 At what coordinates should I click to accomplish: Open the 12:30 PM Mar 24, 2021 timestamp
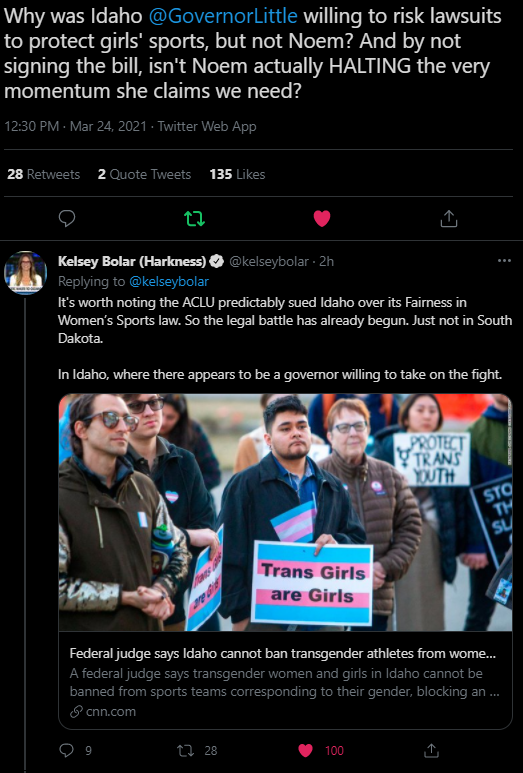(x=75, y=126)
